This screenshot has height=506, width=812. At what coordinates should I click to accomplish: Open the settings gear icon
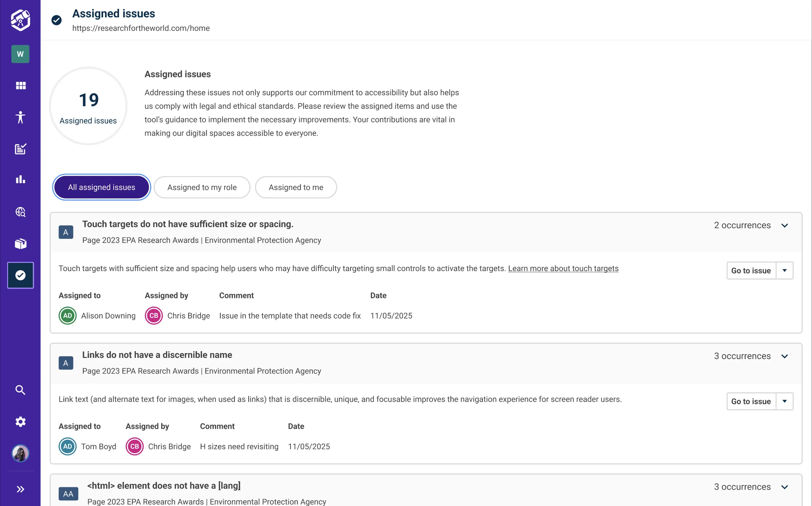[x=21, y=422]
